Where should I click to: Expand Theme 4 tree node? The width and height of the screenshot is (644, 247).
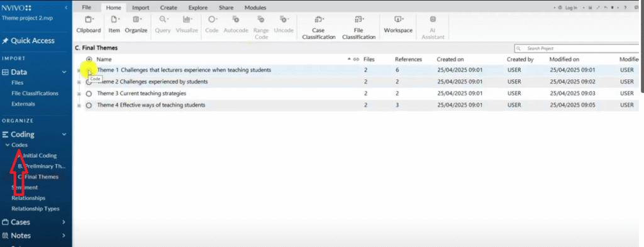click(x=79, y=106)
